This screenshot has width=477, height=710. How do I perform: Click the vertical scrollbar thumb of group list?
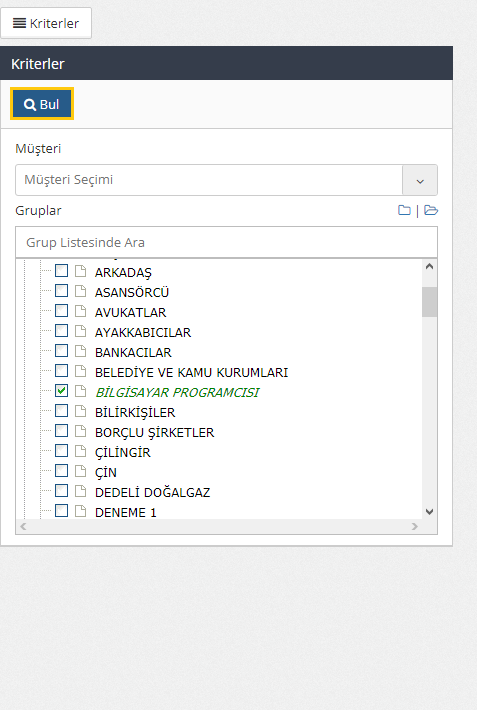pyautogui.click(x=429, y=302)
